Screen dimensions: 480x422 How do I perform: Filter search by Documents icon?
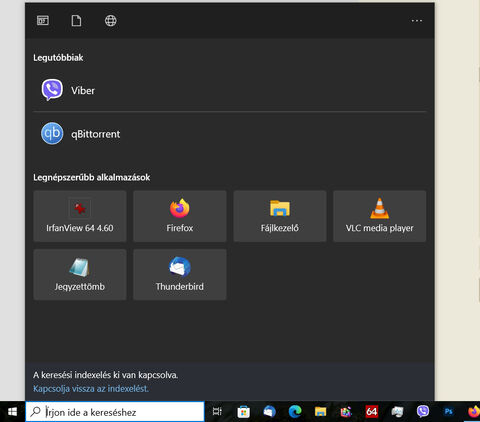tap(76, 21)
